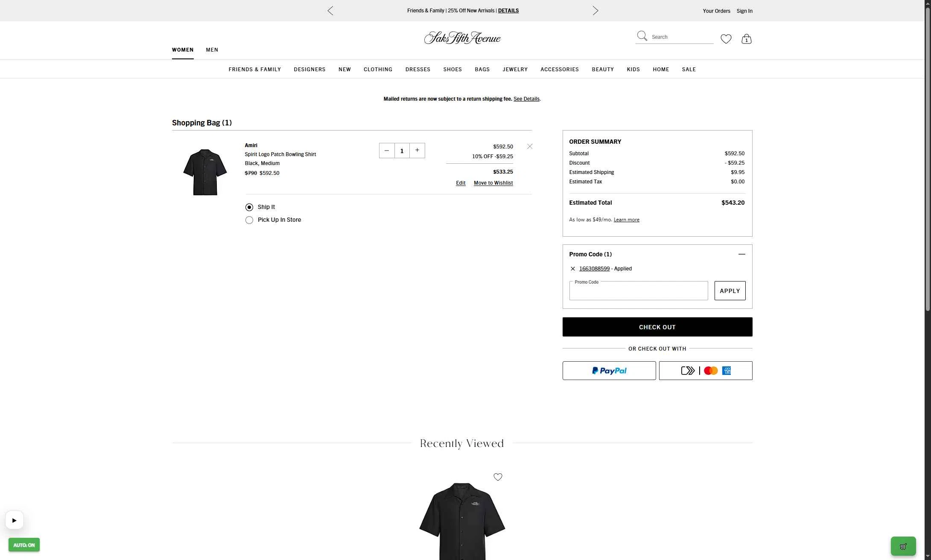Show previous promo banner message
Image resolution: width=931 pixels, height=560 pixels.
click(x=330, y=11)
